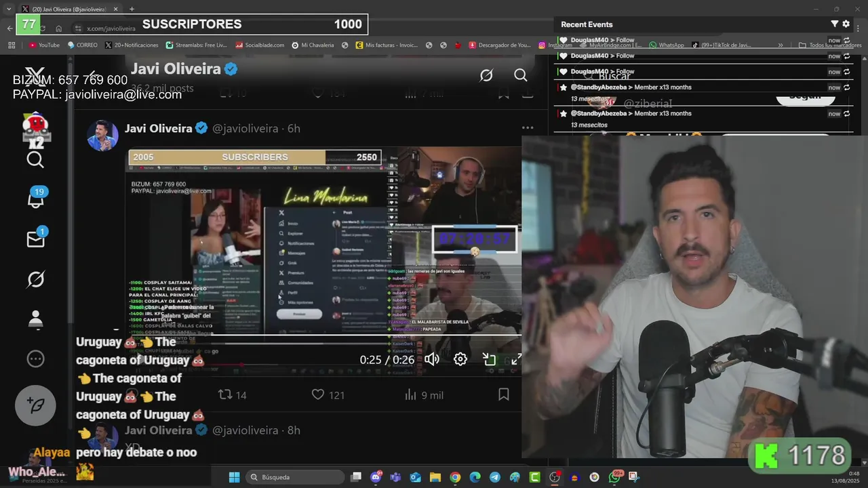Mute the embedded video volume
The width and height of the screenshot is (868, 488).
[x=432, y=359]
